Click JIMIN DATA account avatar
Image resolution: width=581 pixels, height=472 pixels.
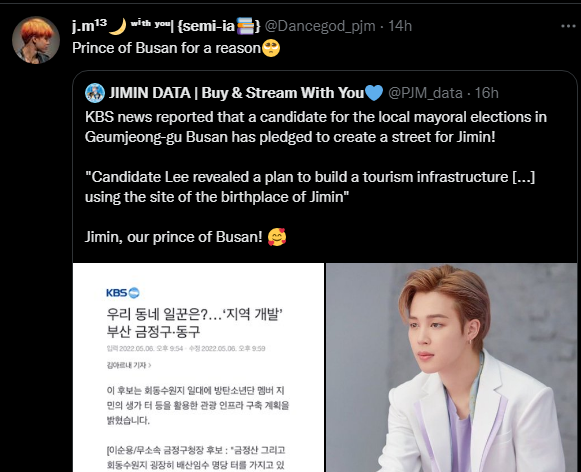pyautogui.click(x=95, y=93)
